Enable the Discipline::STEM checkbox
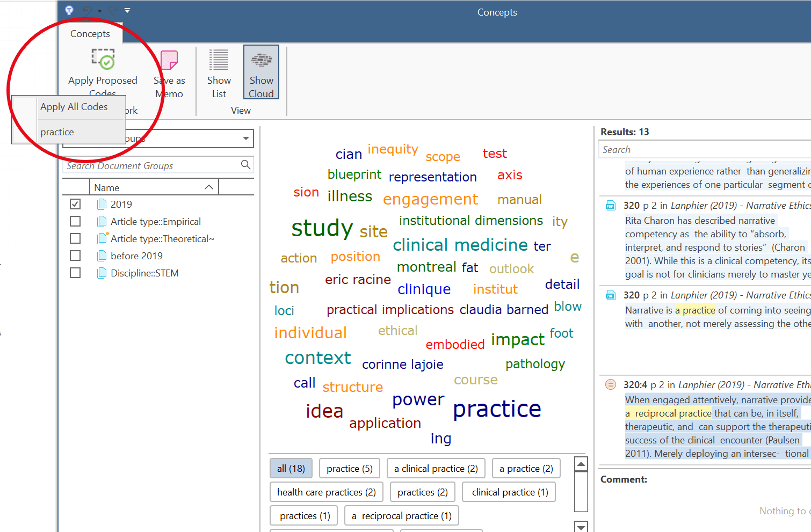This screenshot has height=532, width=811. pos(75,273)
